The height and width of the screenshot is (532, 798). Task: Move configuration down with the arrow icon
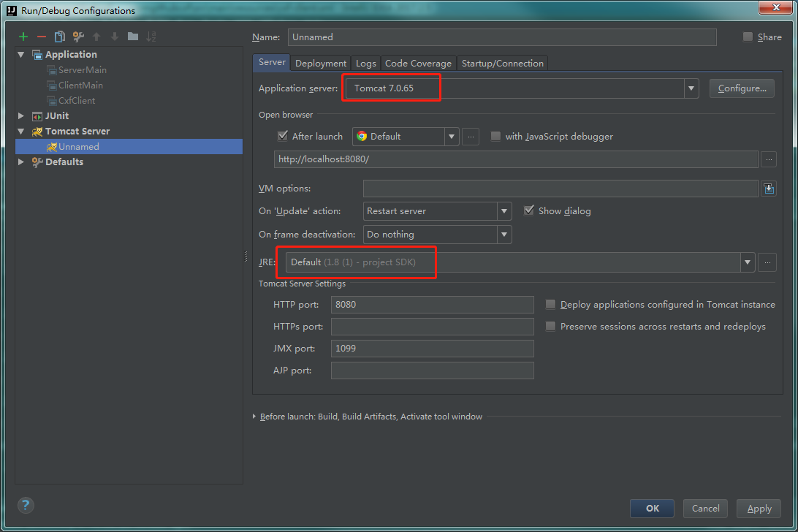click(x=115, y=37)
